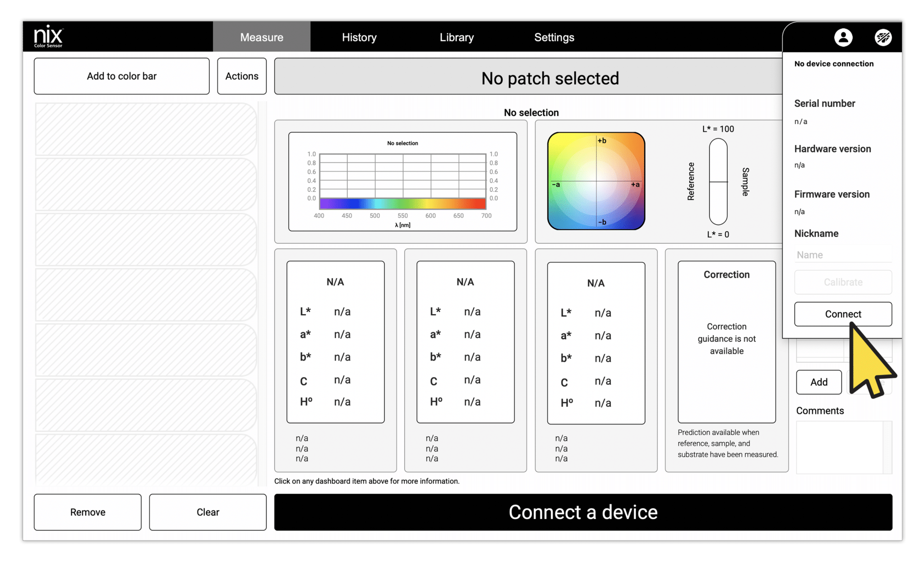Go to the Settings tab
Image resolution: width=924 pixels, height=564 pixels.
(x=554, y=37)
